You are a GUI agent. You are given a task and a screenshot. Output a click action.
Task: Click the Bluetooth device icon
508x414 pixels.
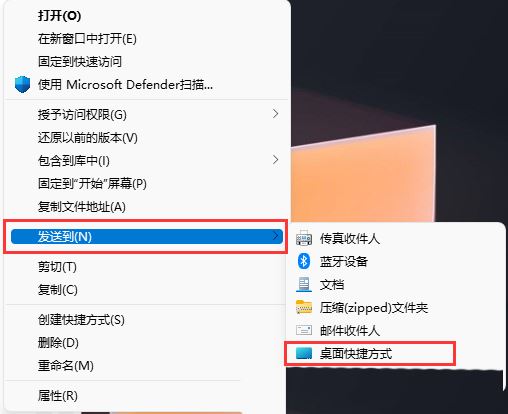pos(304,261)
